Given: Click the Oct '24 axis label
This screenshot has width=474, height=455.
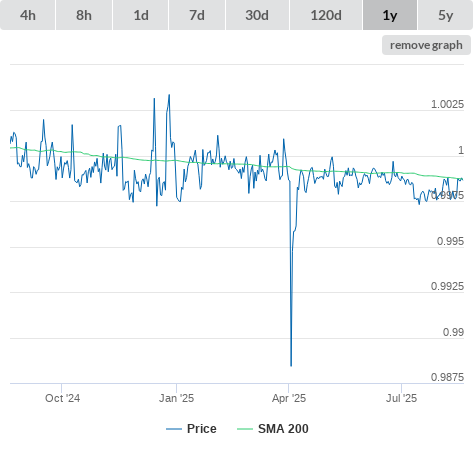Looking at the screenshot, I should click(x=63, y=398).
